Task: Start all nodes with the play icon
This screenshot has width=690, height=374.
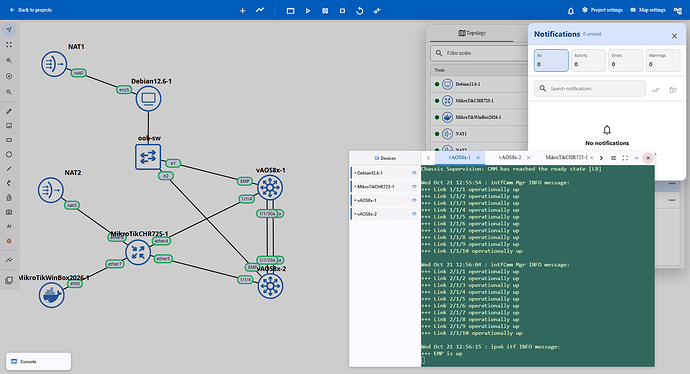Action: click(x=308, y=11)
